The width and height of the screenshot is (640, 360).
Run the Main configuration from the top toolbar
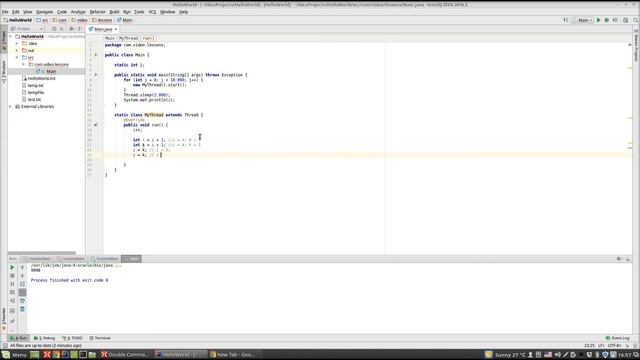coord(598,20)
